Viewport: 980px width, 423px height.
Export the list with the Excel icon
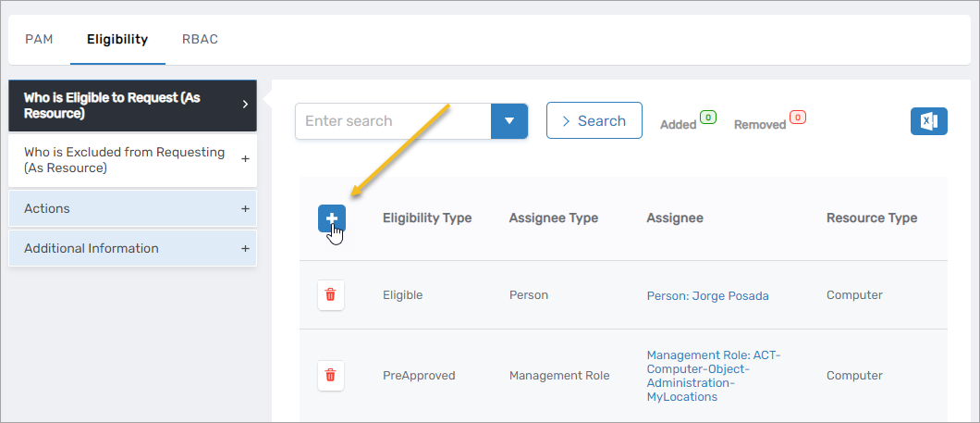click(928, 121)
